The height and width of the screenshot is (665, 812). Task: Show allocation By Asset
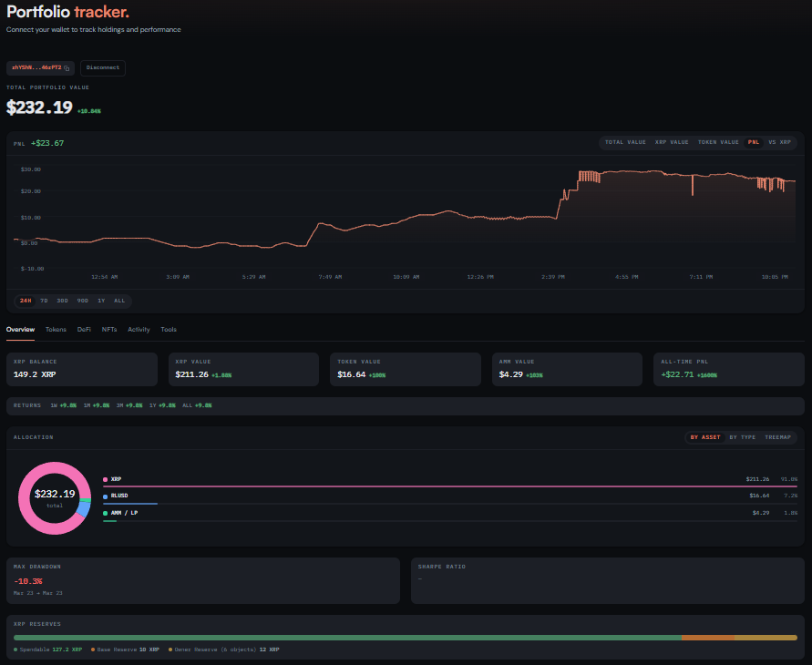pyautogui.click(x=704, y=437)
